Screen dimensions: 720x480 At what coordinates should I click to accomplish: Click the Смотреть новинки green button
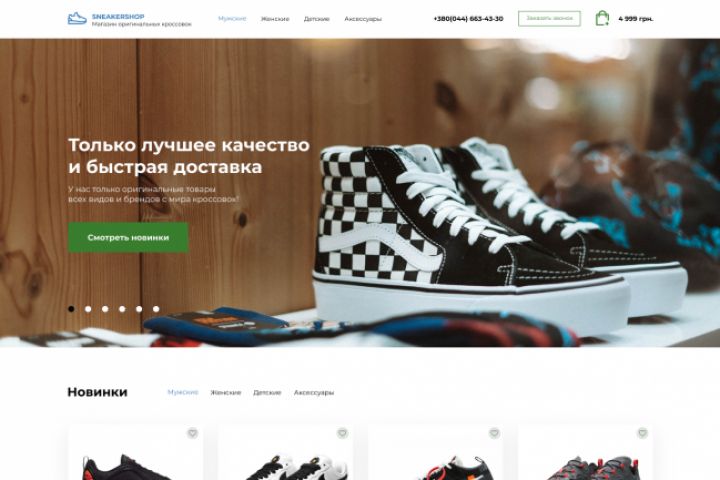128,237
